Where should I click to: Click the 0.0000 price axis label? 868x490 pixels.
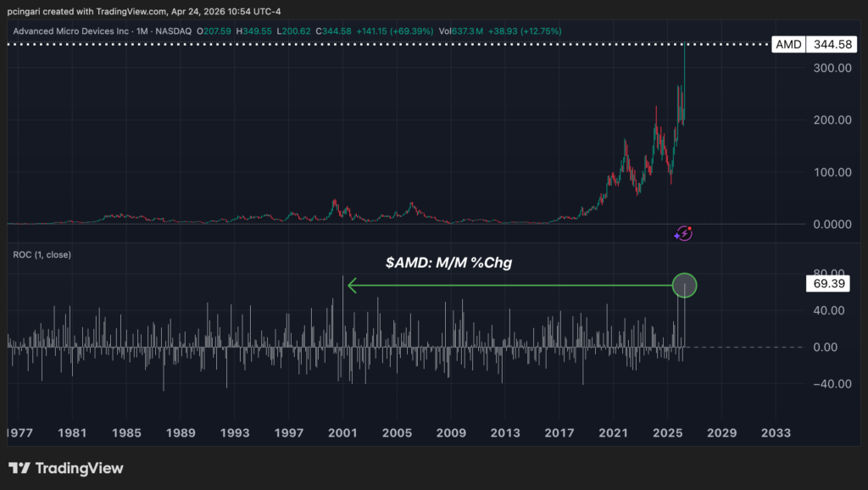pyautogui.click(x=832, y=225)
